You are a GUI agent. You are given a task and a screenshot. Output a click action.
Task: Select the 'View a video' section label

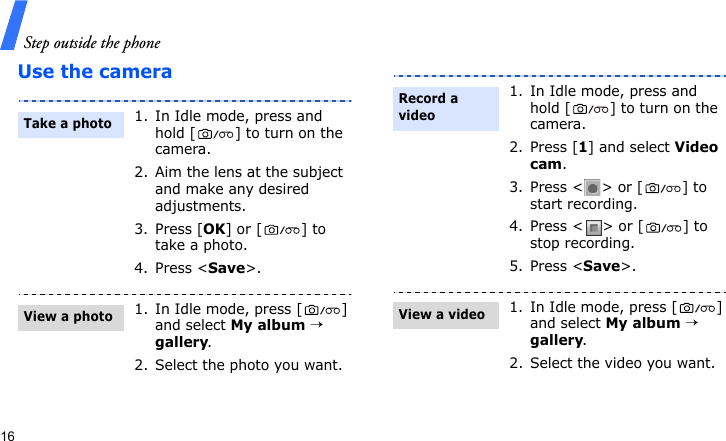[x=441, y=315]
